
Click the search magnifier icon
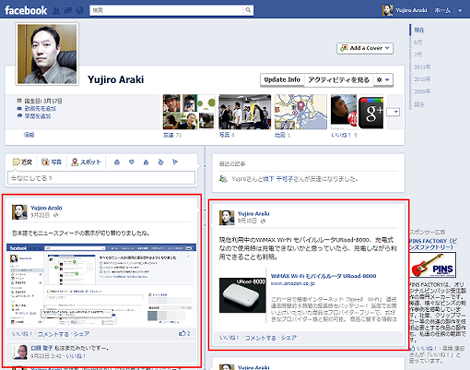[248, 10]
